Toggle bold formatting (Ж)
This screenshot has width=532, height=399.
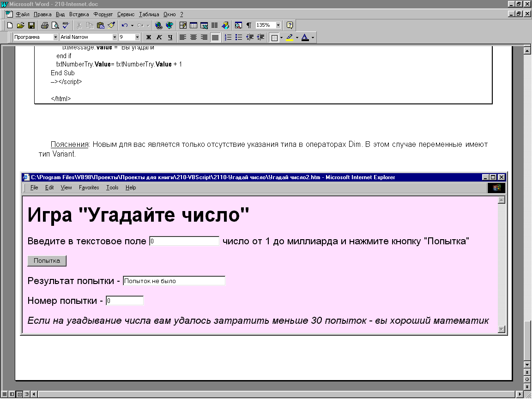coord(148,37)
